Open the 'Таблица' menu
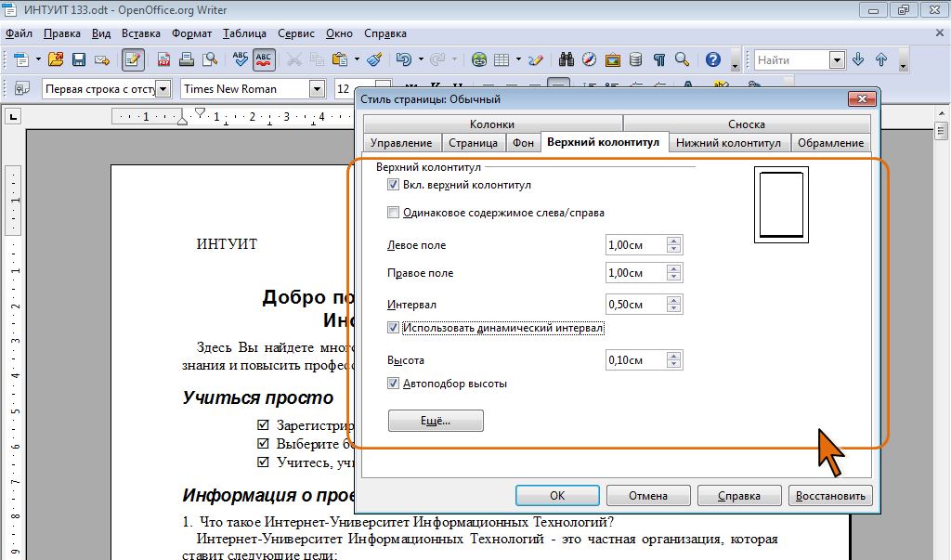The height and width of the screenshot is (560, 951). (x=244, y=33)
